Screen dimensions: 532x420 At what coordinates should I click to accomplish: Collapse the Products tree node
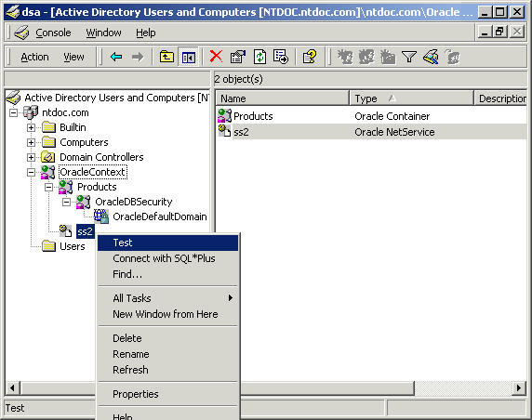tap(48, 187)
